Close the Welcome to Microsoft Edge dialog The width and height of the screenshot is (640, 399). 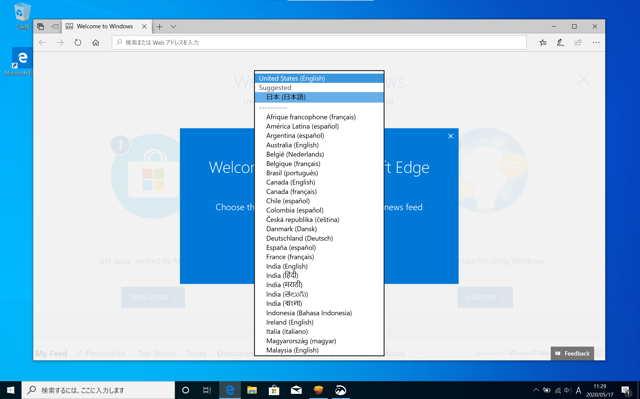click(x=451, y=136)
